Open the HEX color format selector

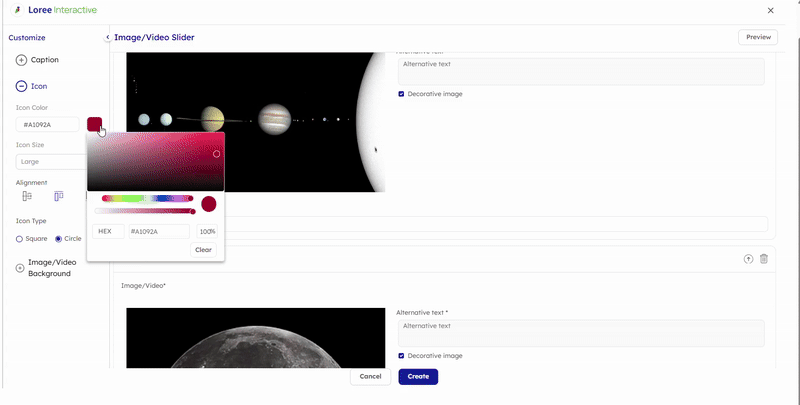108,231
